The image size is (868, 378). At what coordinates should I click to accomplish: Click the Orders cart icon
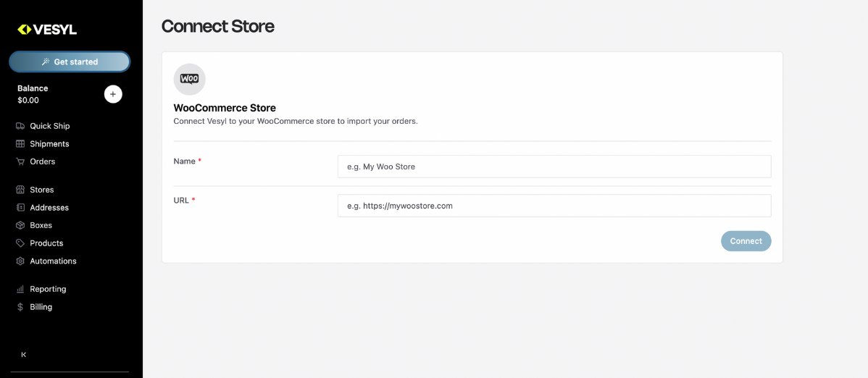tap(20, 161)
